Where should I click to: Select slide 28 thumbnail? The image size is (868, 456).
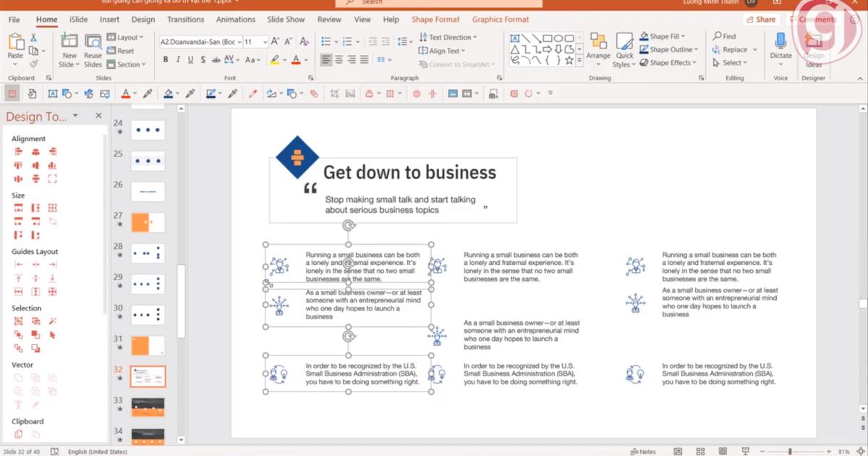148,253
